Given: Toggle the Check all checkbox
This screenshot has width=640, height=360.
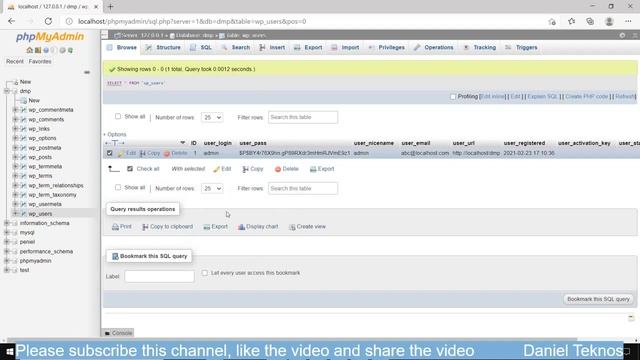Looking at the screenshot, I should point(130,169).
